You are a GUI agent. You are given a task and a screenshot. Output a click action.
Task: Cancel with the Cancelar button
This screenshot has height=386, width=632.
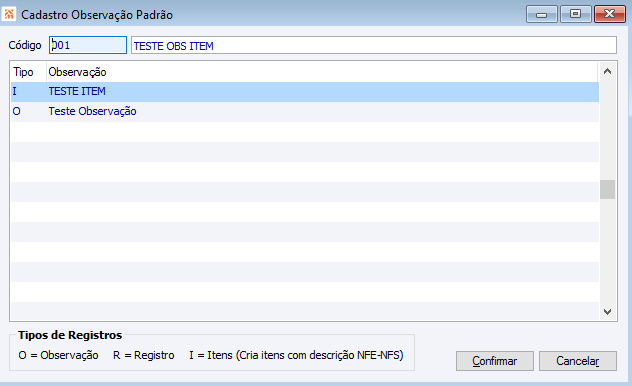[578, 361]
